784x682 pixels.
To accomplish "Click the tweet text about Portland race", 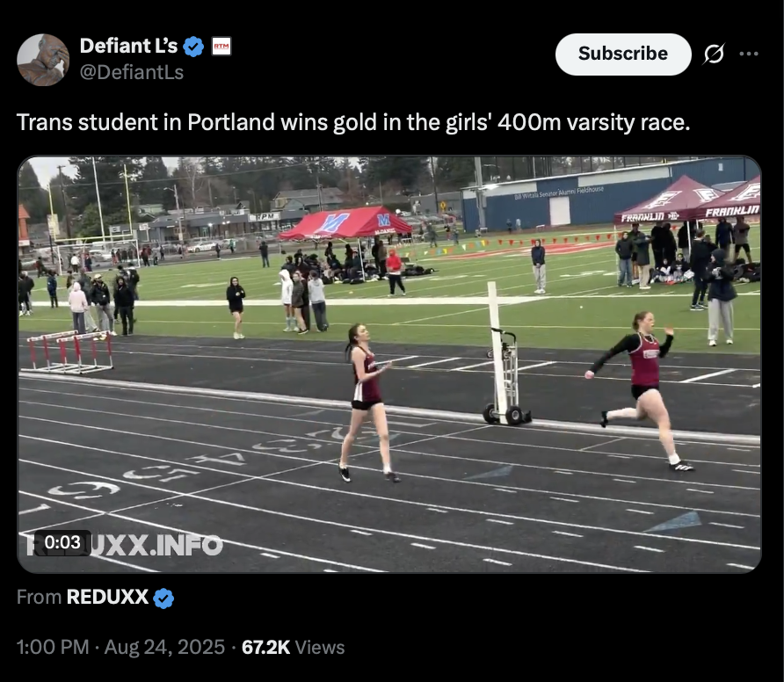I will 353,122.
